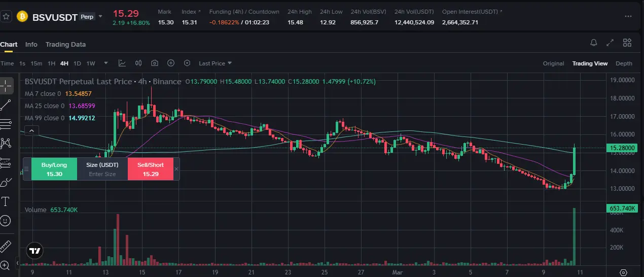Click the 24h Vol(USDT) value 12,440,524.09
This screenshot has height=277, width=644.
415,22
